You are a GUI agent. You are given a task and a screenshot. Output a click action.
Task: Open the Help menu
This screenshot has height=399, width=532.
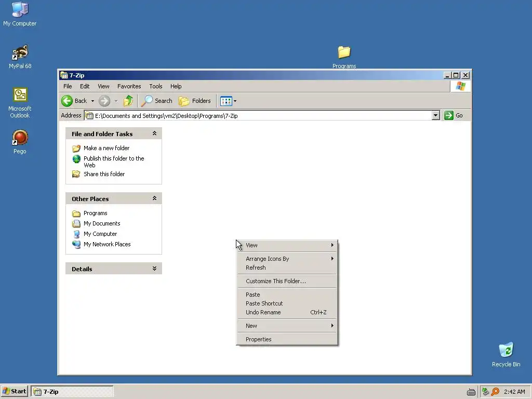[x=176, y=86]
